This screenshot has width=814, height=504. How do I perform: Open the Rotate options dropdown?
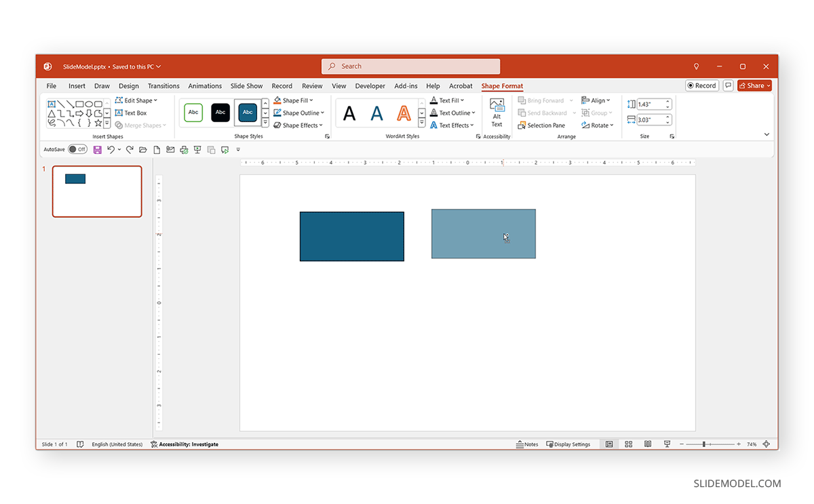pos(598,125)
